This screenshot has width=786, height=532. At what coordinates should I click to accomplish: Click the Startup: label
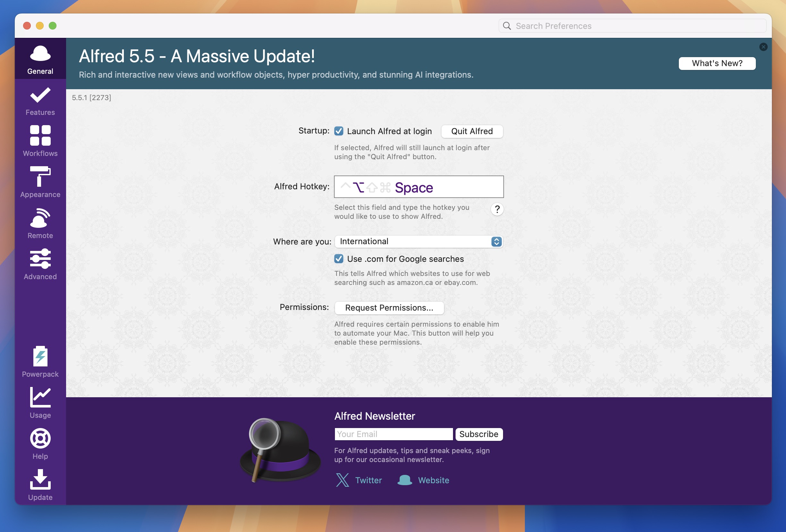[314, 131]
